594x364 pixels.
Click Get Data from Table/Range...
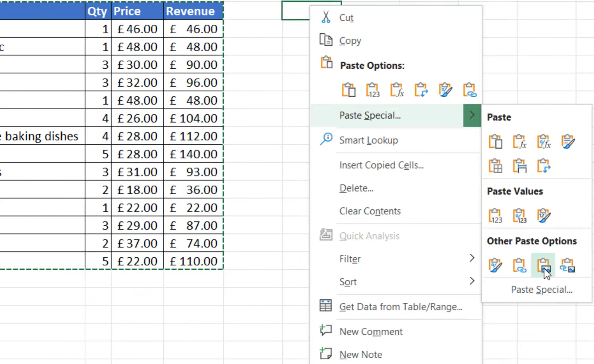tap(396, 307)
